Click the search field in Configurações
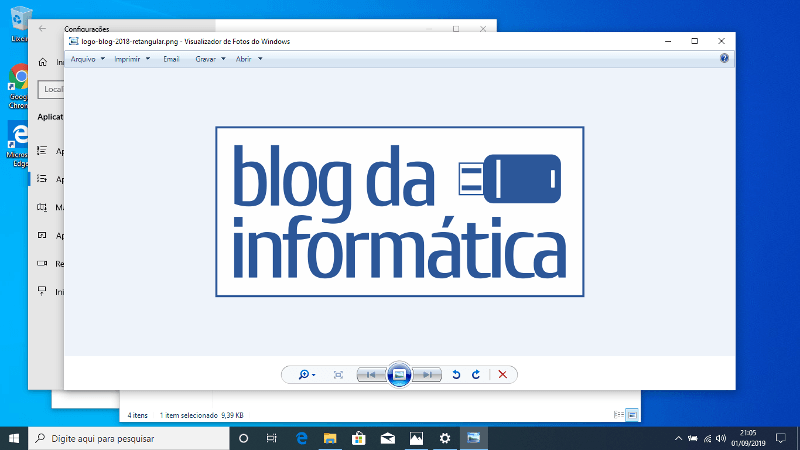This screenshot has height=450, width=800. [51, 89]
